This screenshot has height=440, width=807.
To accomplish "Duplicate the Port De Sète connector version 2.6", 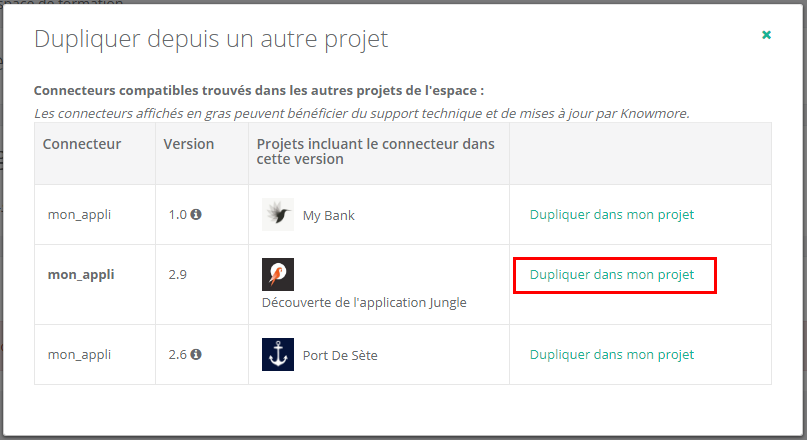I will pyautogui.click(x=611, y=354).
